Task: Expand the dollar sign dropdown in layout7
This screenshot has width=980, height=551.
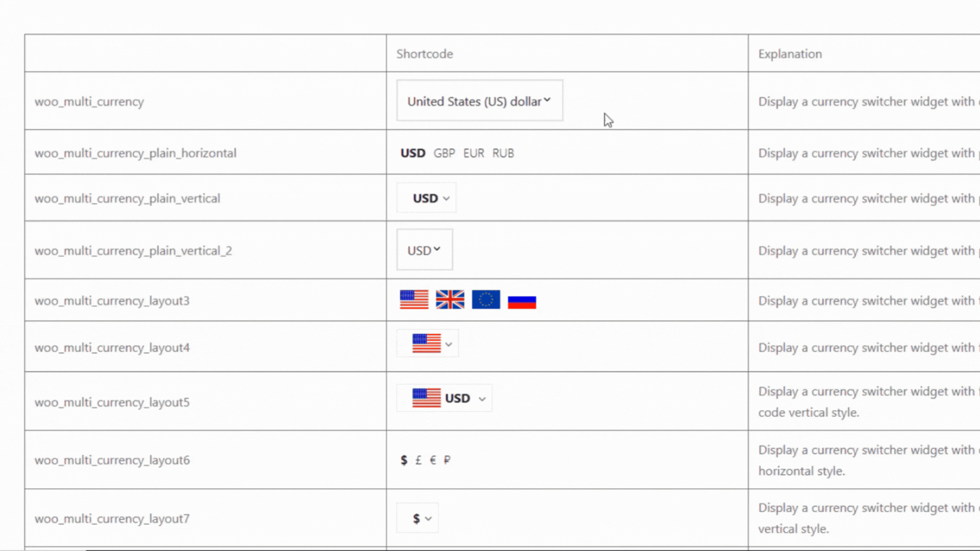Action: [x=418, y=519]
